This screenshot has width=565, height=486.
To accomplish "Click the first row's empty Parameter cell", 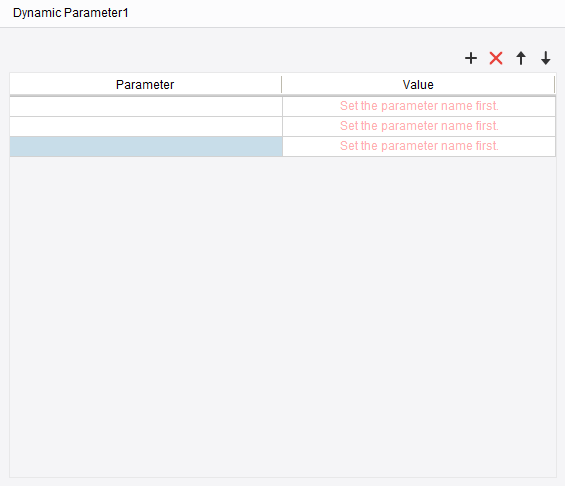I will 146,106.
